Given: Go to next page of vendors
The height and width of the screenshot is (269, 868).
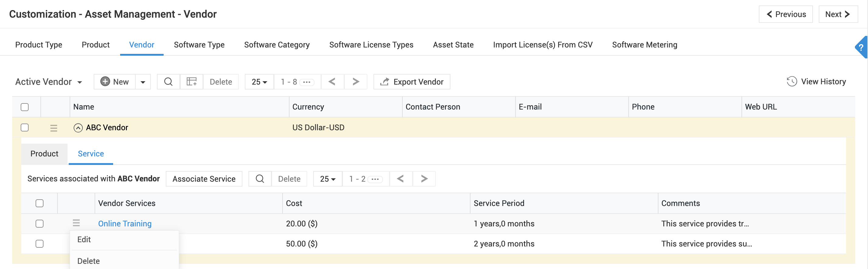Looking at the screenshot, I should coord(356,82).
